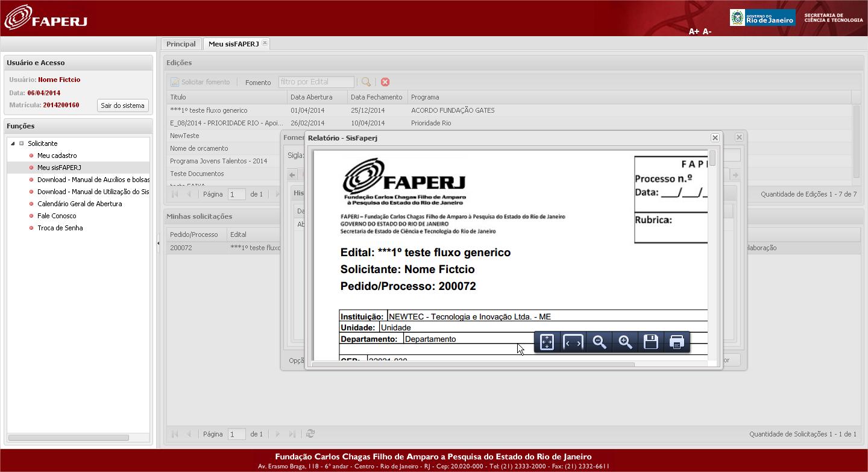Clear the Edital filter with red X icon
The width and height of the screenshot is (868, 472).
pos(385,82)
